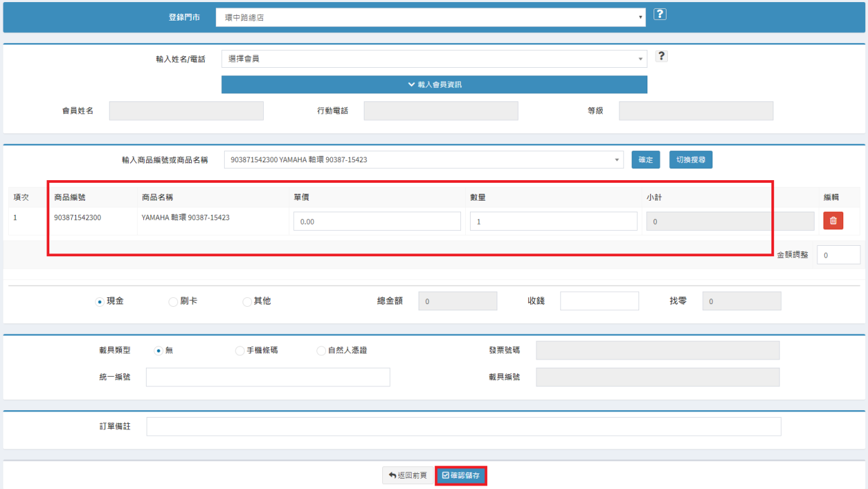
Task: Select 現金 payment radio button
Action: click(x=99, y=301)
